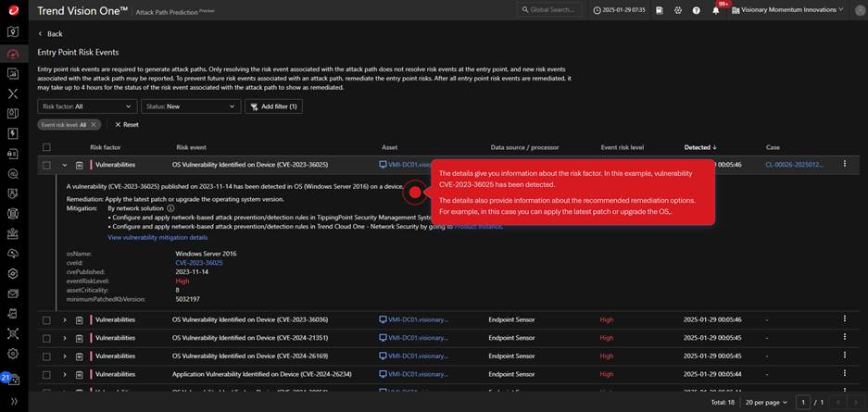This screenshot has width=868, height=412.
Task: Click the minimumPatchedKbVersion value 5032197
Action: click(x=188, y=299)
